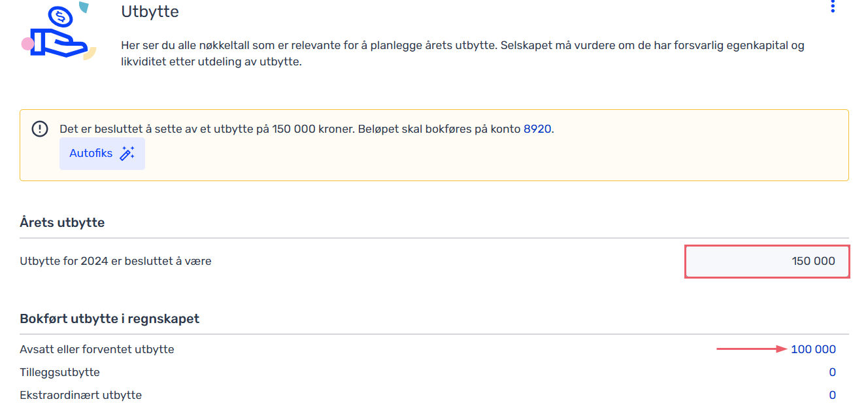Screen dimensions: 868x412
Task: Open the Tilleggsutbytte 0 value link
Action: coord(833,372)
